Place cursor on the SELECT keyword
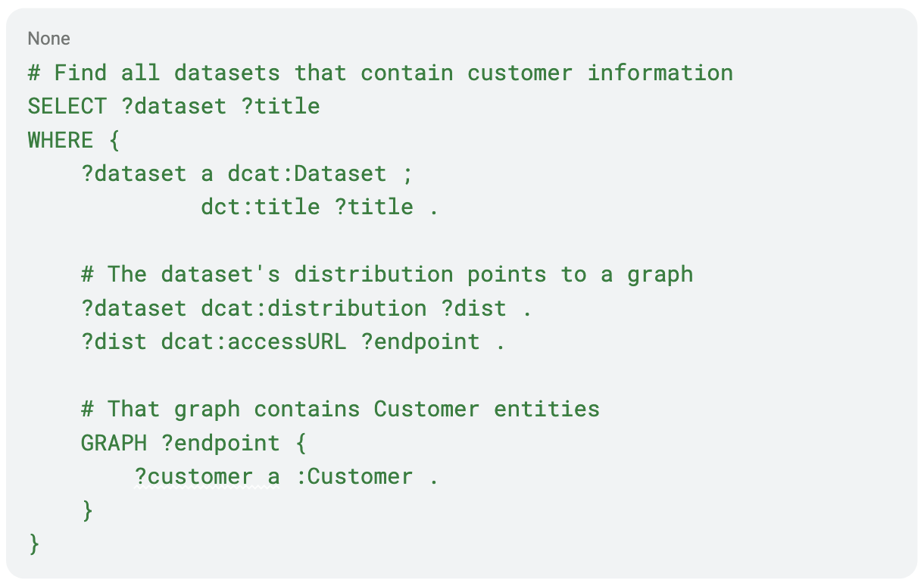The height and width of the screenshot is (586, 924). (67, 106)
